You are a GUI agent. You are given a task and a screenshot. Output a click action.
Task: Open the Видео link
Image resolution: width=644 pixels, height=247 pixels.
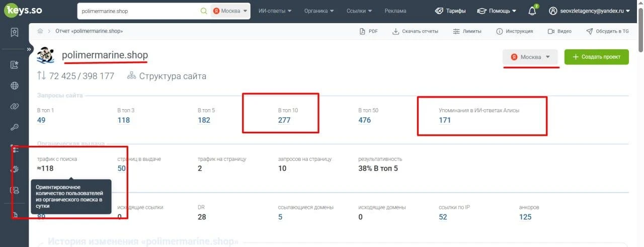(559, 31)
